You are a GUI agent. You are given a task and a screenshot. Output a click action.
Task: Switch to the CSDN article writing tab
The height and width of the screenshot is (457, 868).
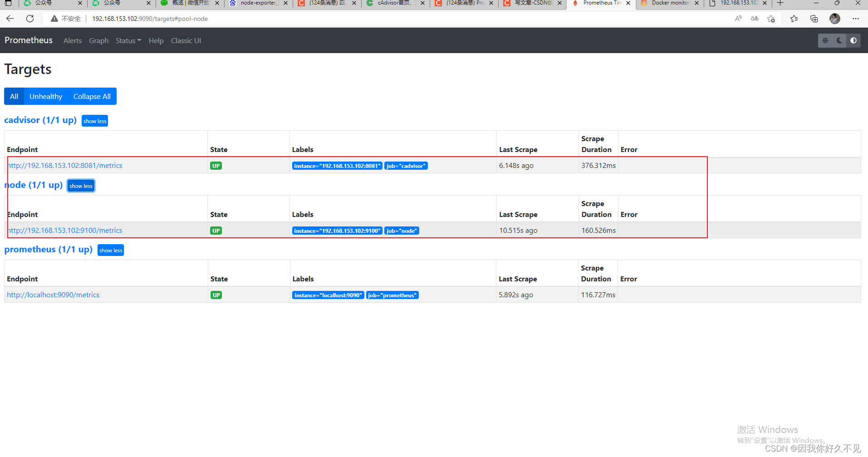[533, 3]
